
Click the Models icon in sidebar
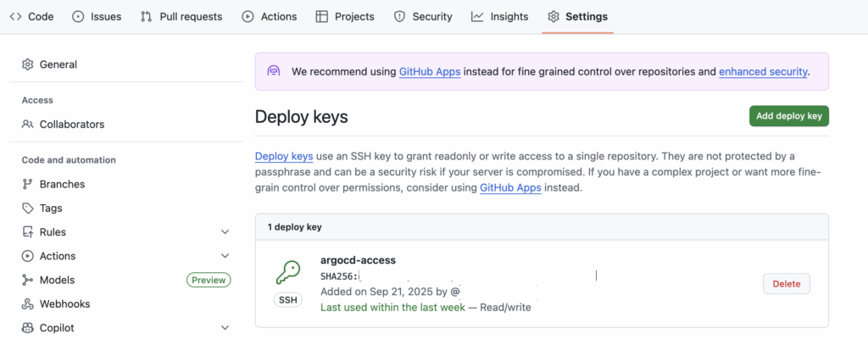pyautogui.click(x=27, y=281)
